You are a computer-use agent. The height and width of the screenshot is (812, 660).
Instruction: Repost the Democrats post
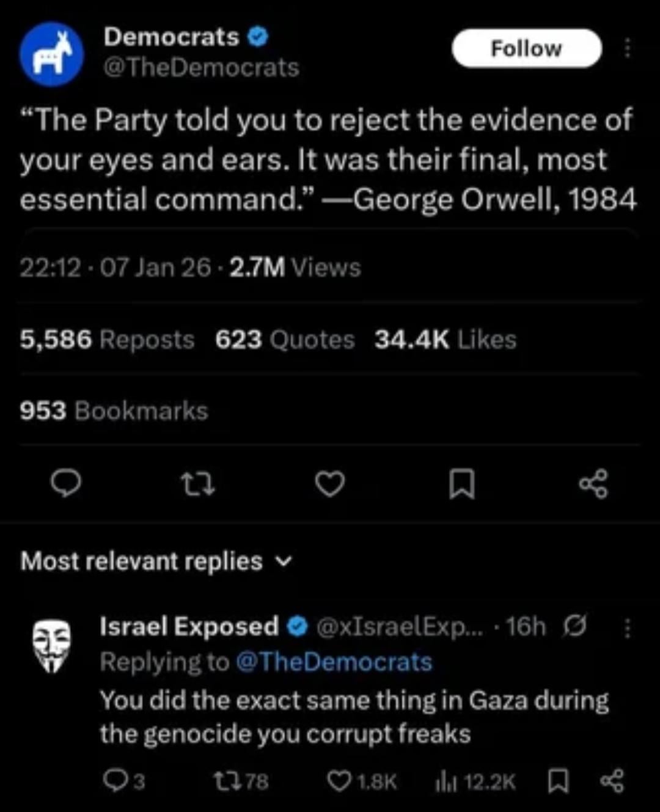pyautogui.click(x=199, y=485)
